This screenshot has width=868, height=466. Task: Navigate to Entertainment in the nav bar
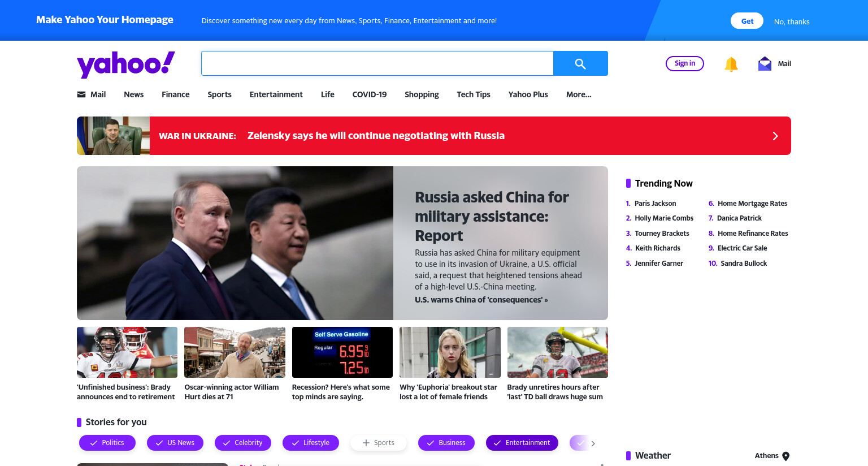(276, 94)
